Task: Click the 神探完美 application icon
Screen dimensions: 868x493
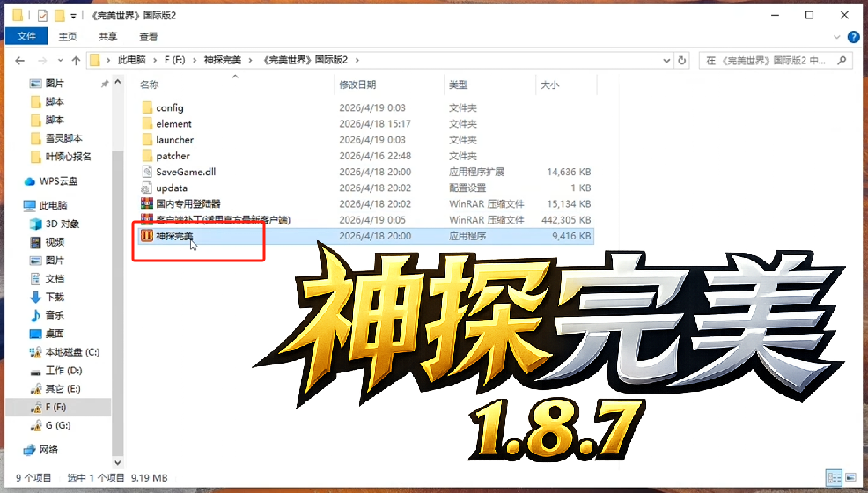Action: pyautogui.click(x=147, y=236)
